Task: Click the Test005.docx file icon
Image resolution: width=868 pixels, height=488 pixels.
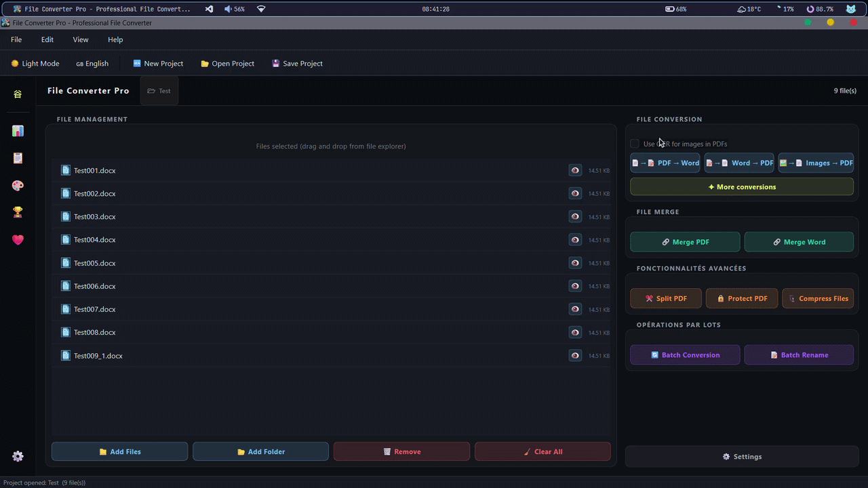Action: (66, 263)
